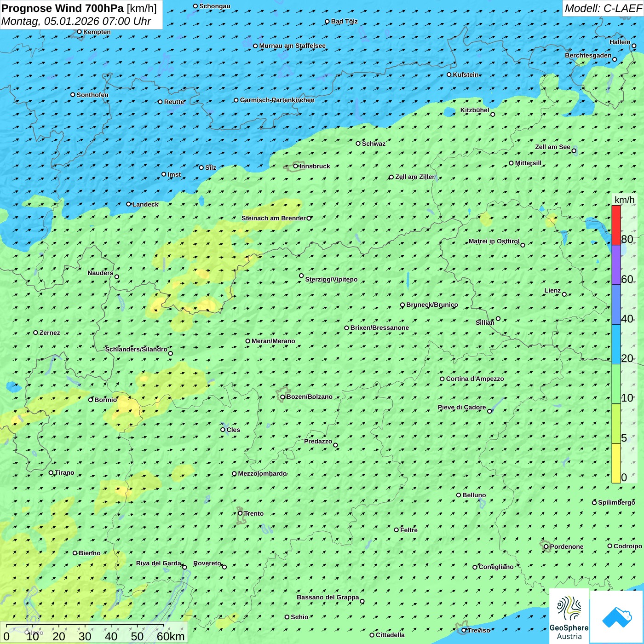644x644 pixels.
Task: Click the Lienz city marker circle
Action: click(564, 294)
